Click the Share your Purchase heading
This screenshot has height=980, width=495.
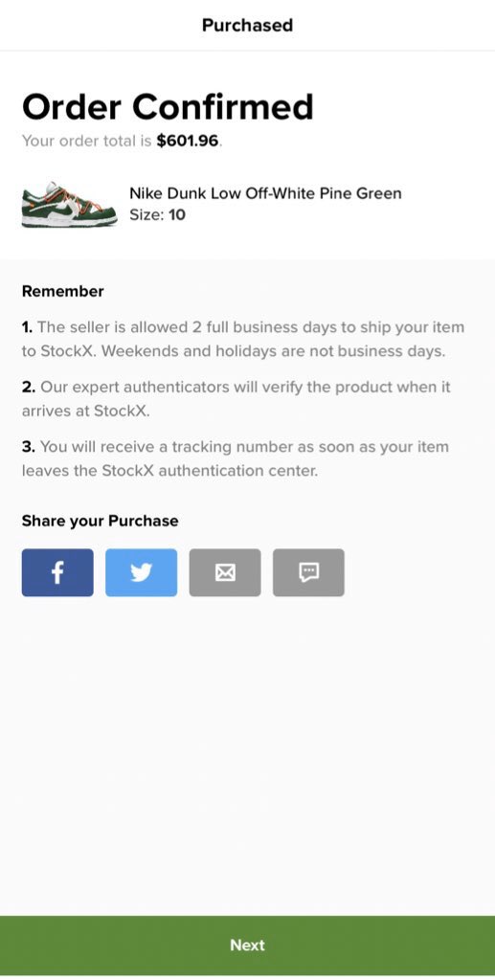point(100,522)
